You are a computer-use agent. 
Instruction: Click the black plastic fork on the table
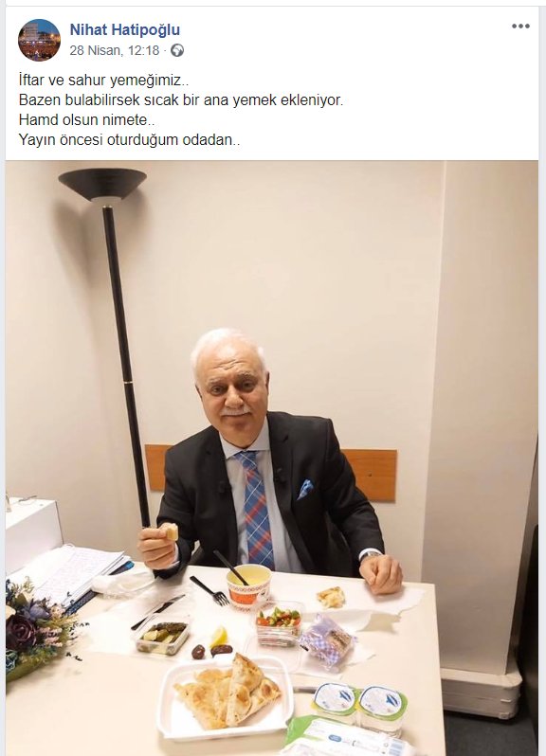click(209, 590)
